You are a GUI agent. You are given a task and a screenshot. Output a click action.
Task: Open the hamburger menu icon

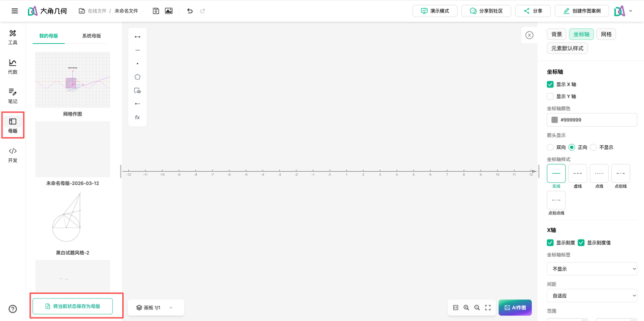tap(15, 11)
